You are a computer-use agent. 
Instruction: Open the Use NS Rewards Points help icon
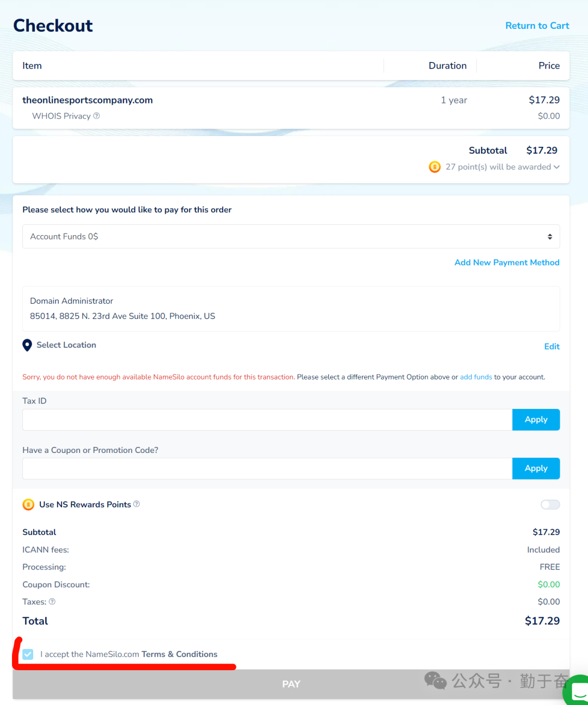137,504
